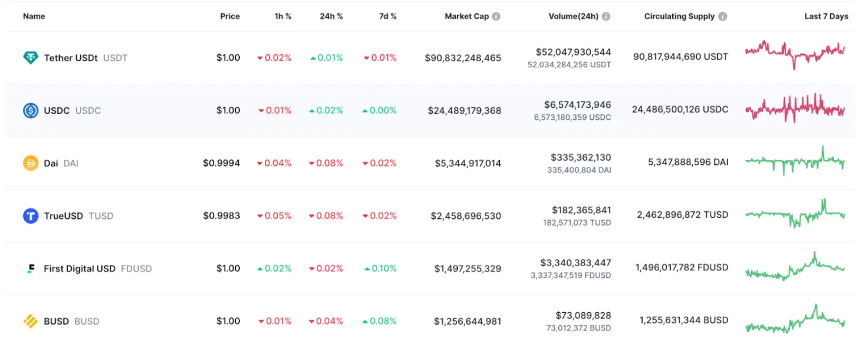The image size is (868, 343).
Task: Click the BUSD coin logo
Action: click(x=31, y=321)
